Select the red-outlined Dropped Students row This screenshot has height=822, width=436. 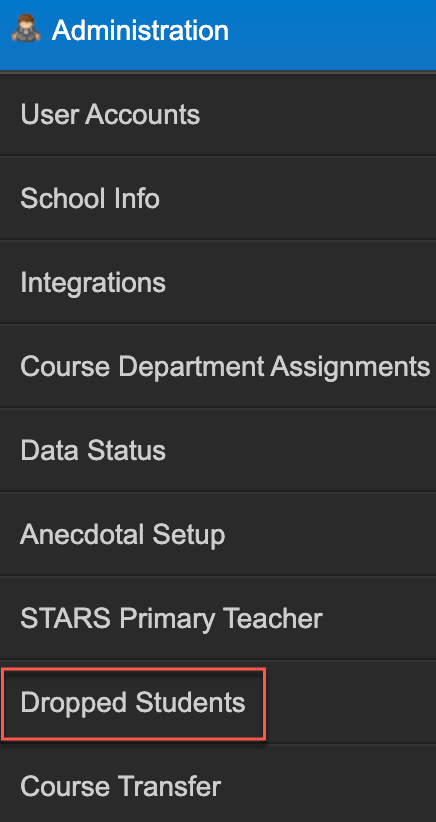[x=134, y=704]
